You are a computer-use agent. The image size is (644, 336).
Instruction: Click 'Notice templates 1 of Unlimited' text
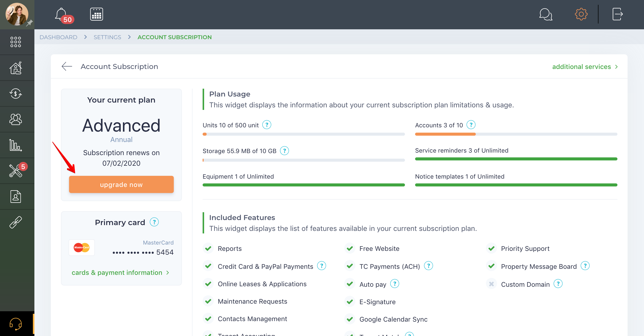pos(460,176)
